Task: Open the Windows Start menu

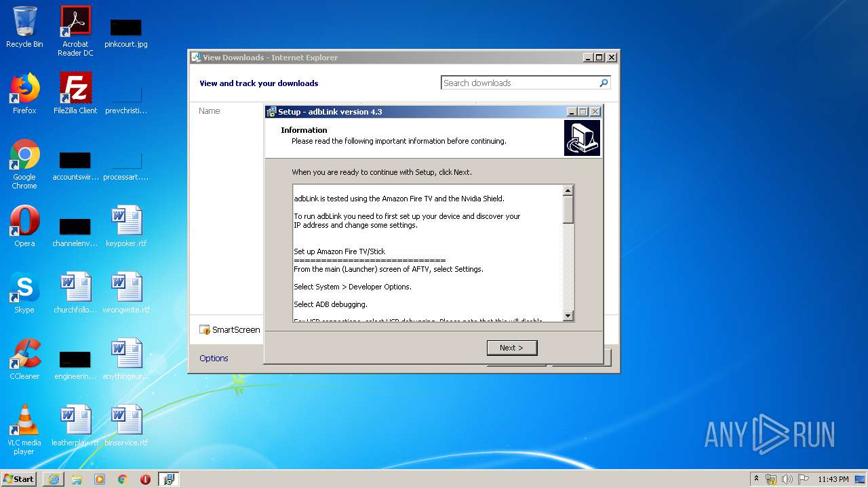Action: (x=19, y=479)
